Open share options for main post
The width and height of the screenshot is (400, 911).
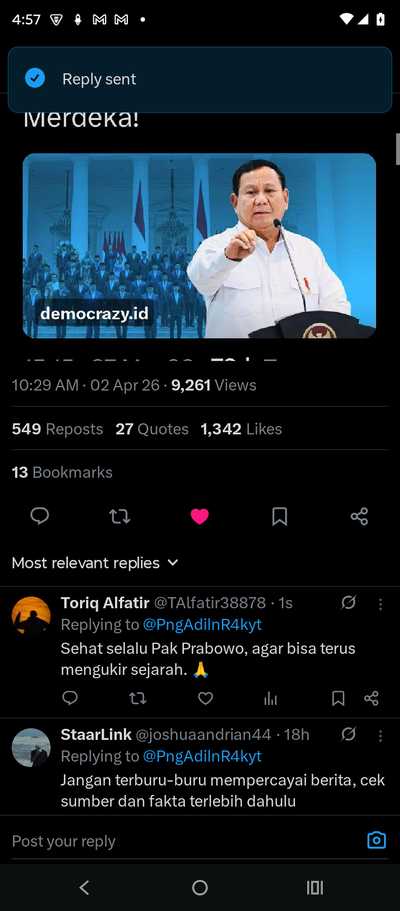[x=359, y=516]
